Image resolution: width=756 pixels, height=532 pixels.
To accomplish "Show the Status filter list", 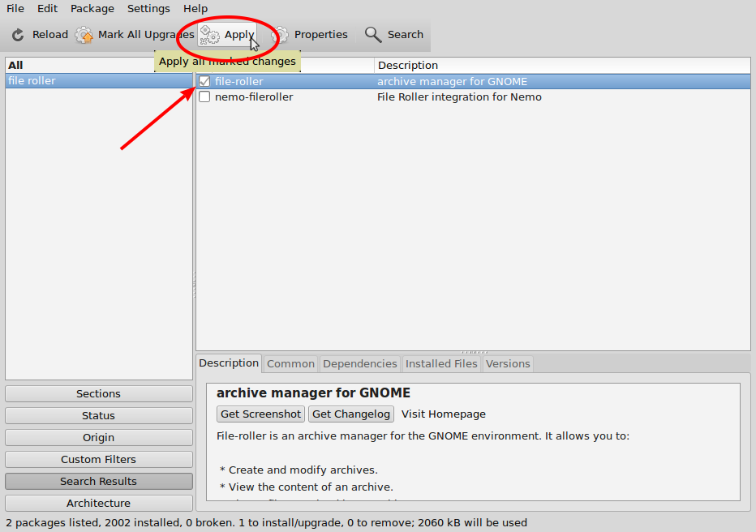I will pyautogui.click(x=98, y=415).
